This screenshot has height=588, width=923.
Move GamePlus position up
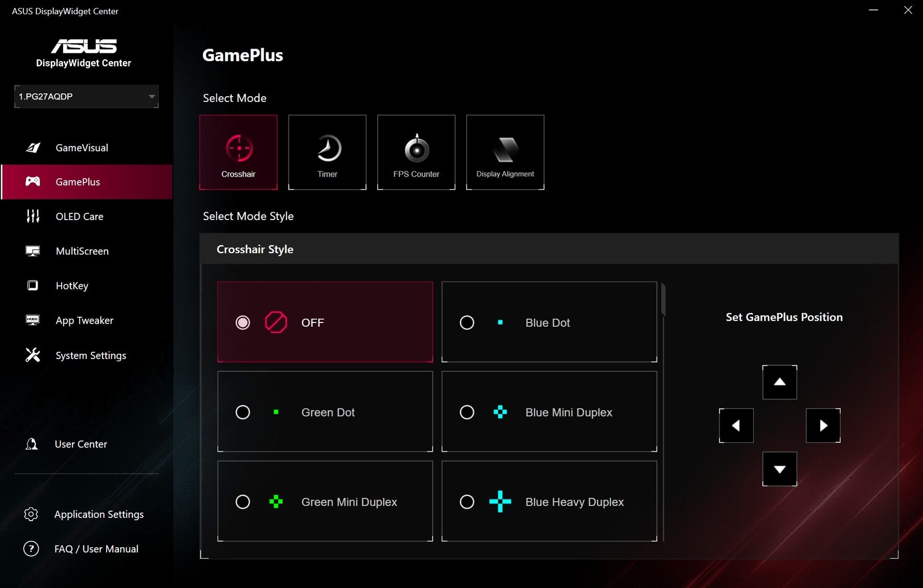(779, 382)
